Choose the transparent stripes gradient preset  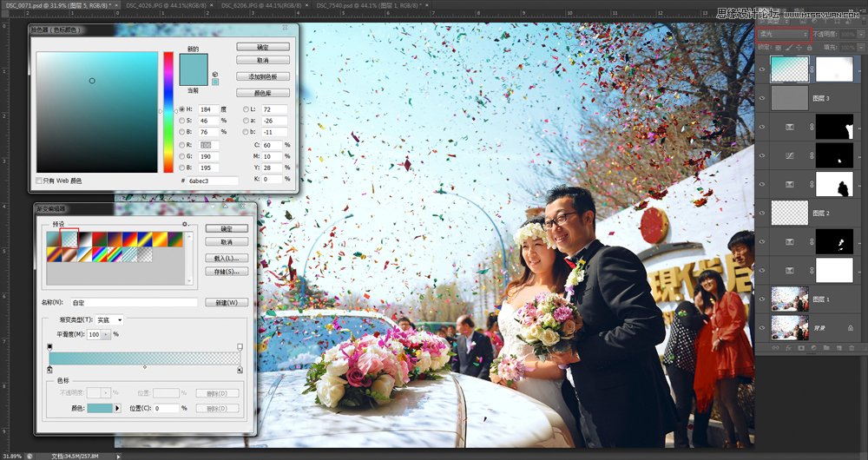pos(129,254)
